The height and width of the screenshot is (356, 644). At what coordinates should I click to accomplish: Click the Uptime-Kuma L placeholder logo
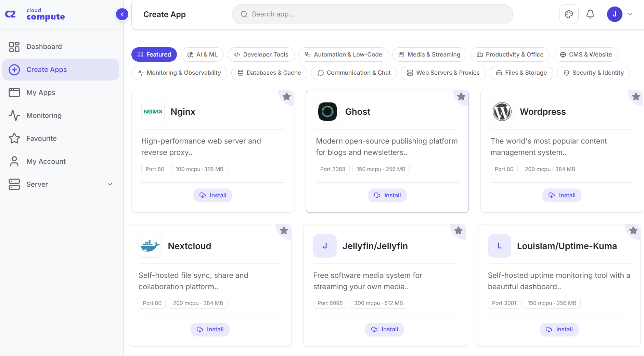500,246
